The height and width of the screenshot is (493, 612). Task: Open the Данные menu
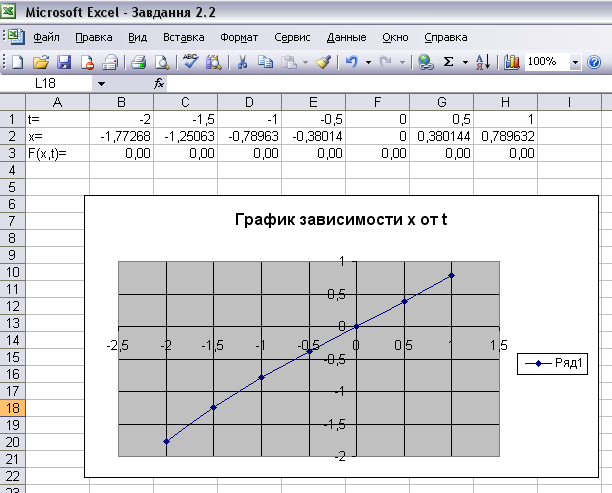pos(346,37)
